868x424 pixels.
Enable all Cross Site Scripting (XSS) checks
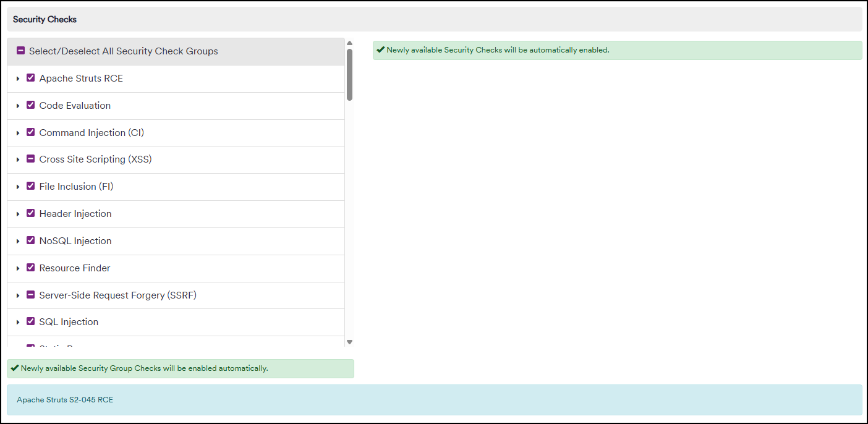(30, 159)
